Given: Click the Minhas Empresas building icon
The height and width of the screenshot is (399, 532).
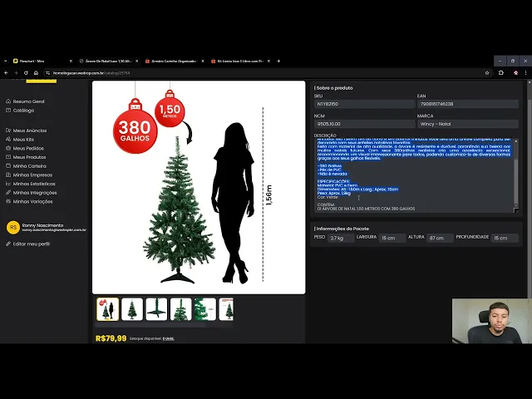Looking at the screenshot, I should 8,175.
